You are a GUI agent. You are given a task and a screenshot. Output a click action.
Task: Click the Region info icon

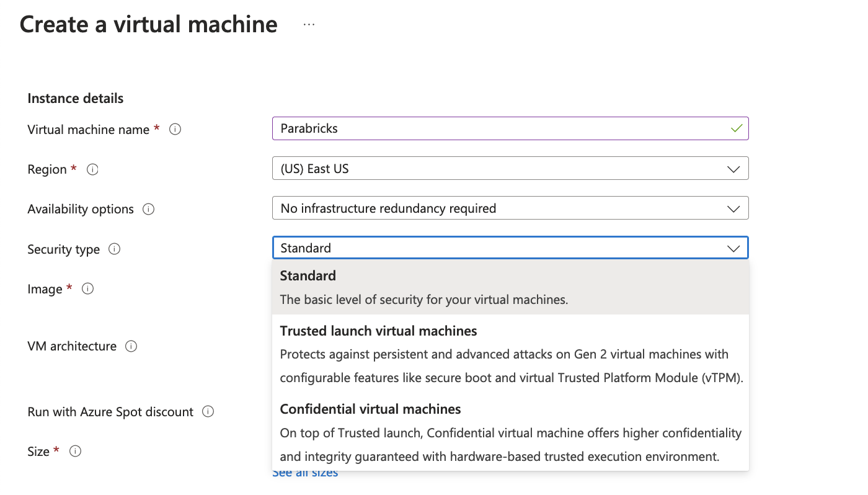[x=92, y=169]
